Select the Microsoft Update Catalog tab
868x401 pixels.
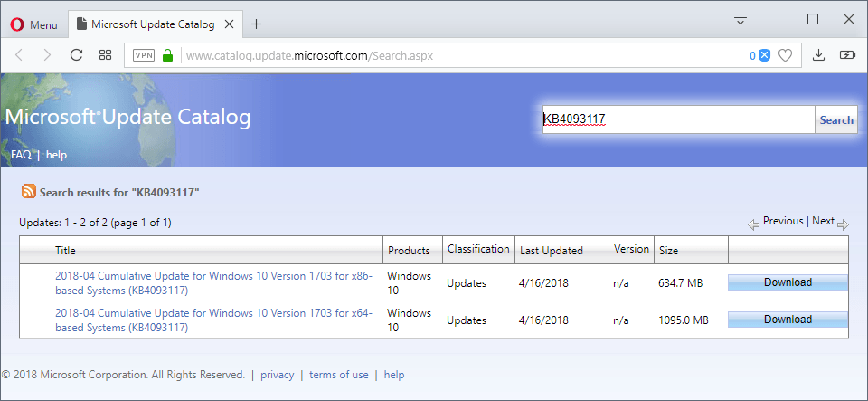155,24
